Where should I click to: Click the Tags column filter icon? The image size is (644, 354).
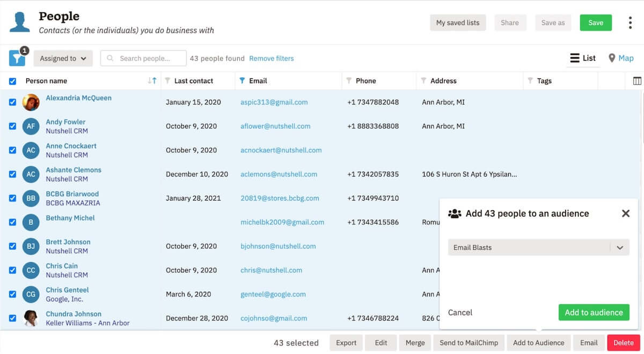[x=530, y=81]
